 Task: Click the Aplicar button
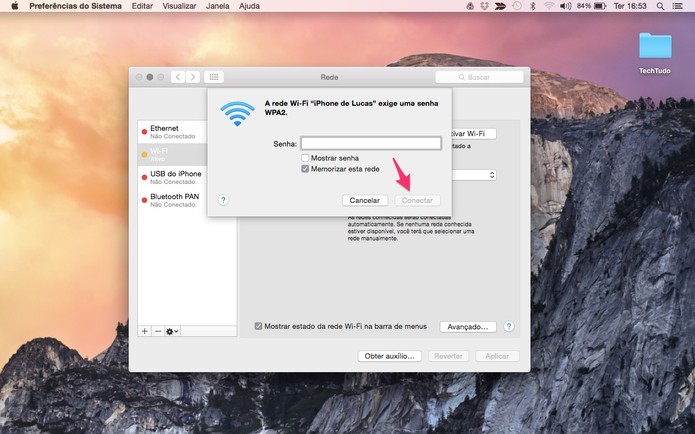tap(497, 356)
